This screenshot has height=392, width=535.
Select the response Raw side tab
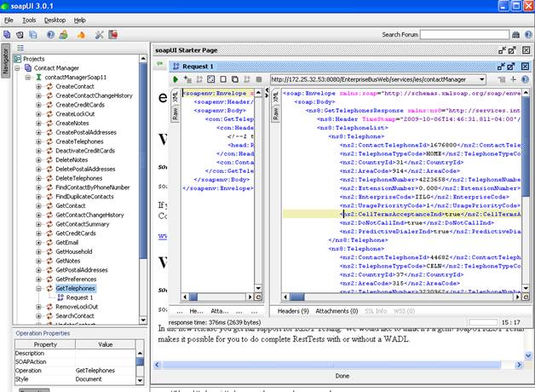point(276,113)
